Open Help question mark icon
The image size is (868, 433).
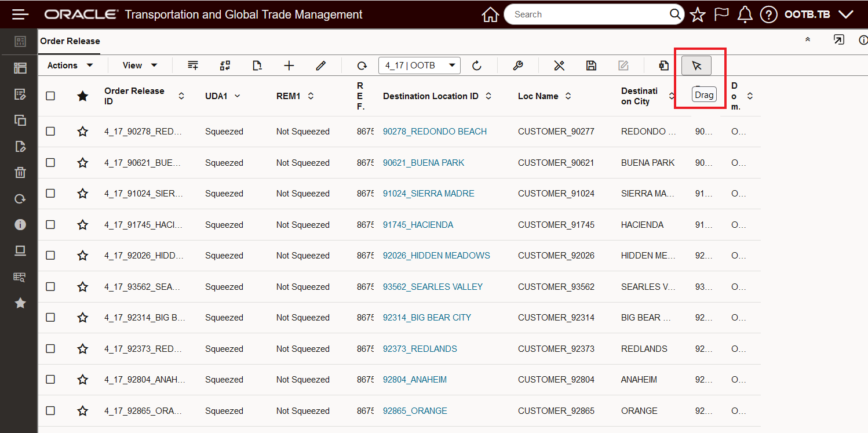768,14
